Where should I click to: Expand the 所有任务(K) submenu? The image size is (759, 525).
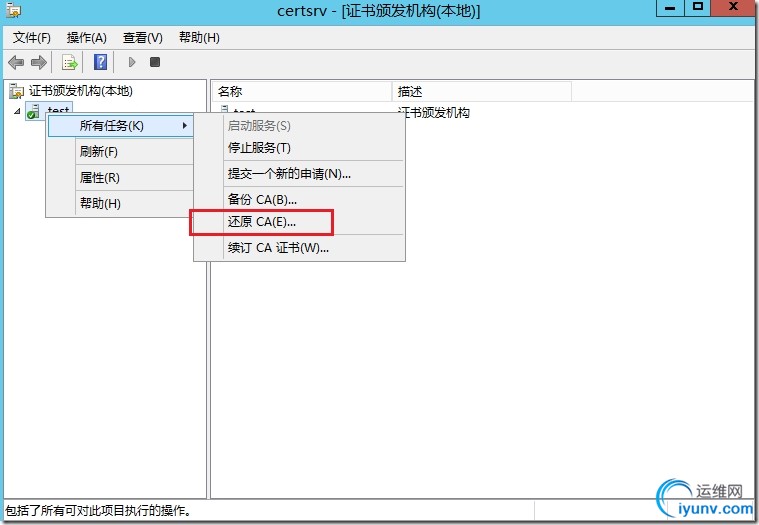pyautogui.click(x=121, y=126)
